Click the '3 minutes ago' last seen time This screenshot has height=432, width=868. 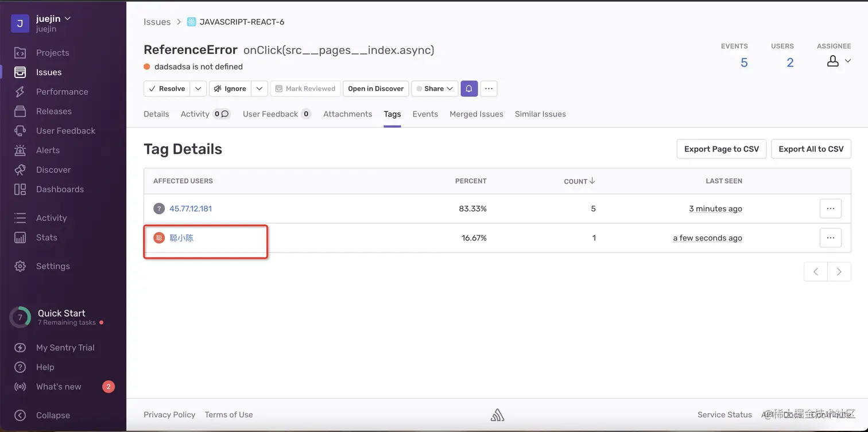click(715, 209)
